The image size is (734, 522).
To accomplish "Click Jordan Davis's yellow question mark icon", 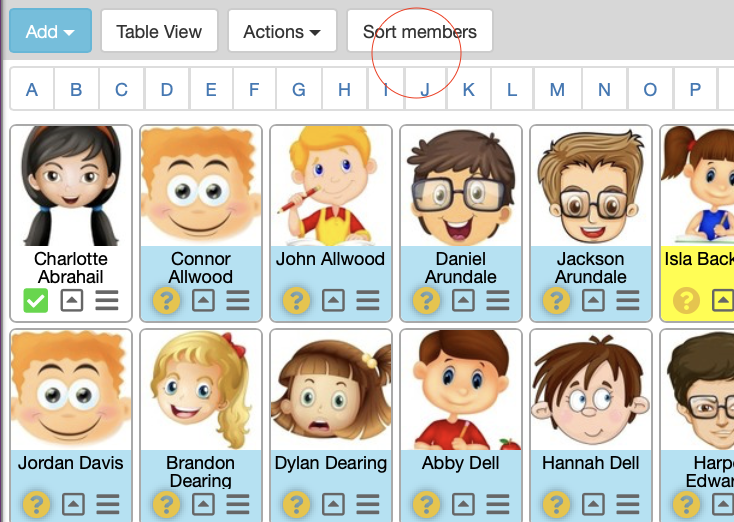I will [36, 505].
